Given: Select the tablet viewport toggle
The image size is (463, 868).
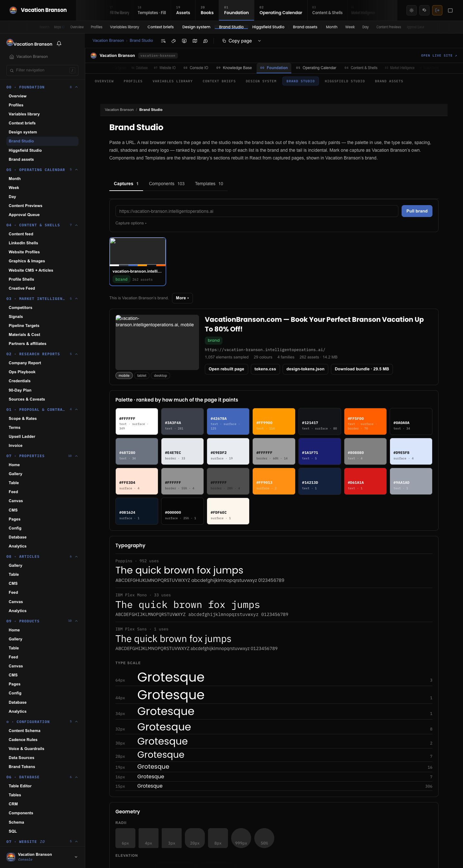Looking at the screenshot, I should 142,375.
